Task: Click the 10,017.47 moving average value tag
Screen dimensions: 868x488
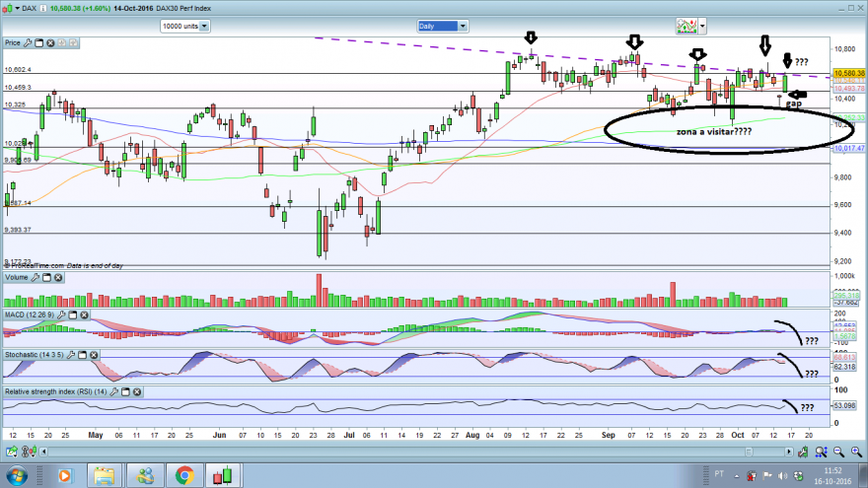Action: pos(848,148)
